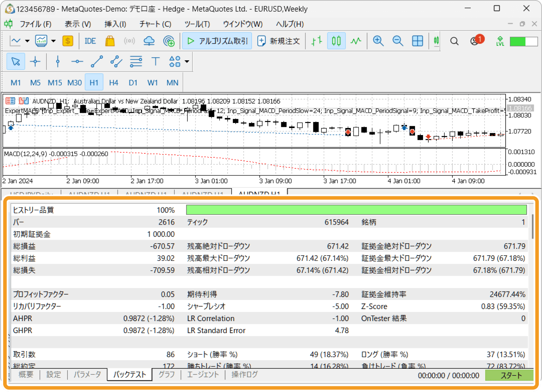Open the account icon with notification badge

coord(477,40)
